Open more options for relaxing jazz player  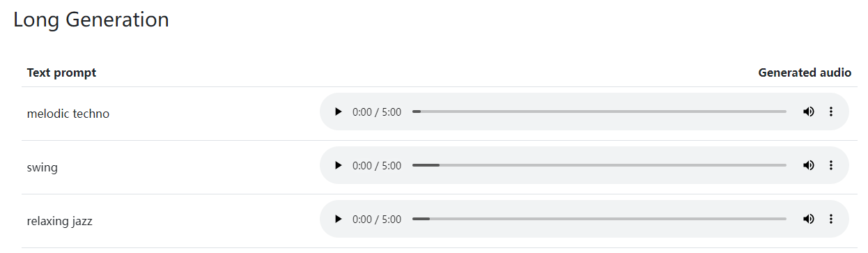830,220
